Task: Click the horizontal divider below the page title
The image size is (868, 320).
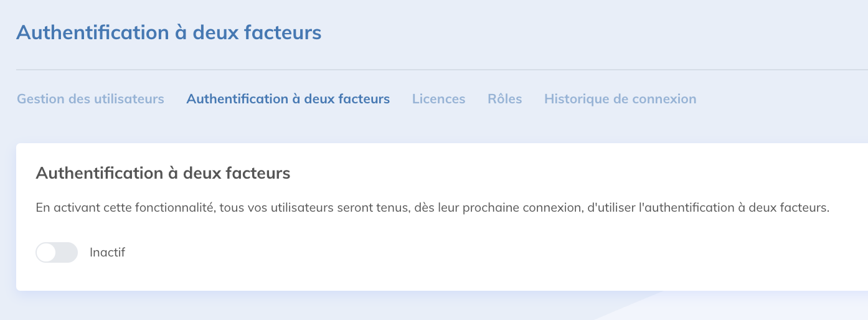Action: (x=436, y=69)
